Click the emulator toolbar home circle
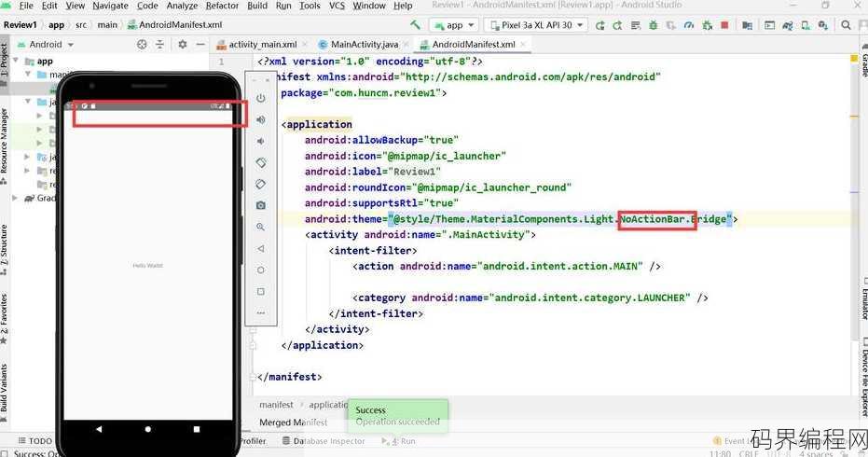Screen dimensions: 868x457 point(261,270)
